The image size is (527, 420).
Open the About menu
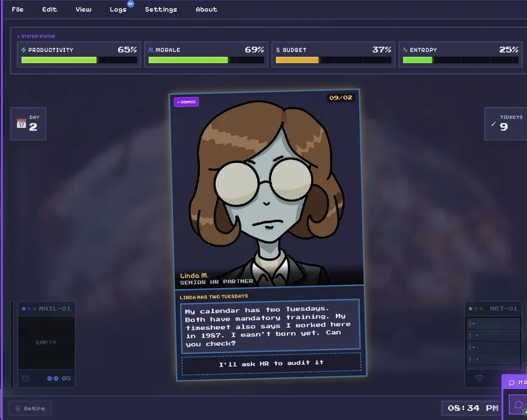click(x=207, y=9)
